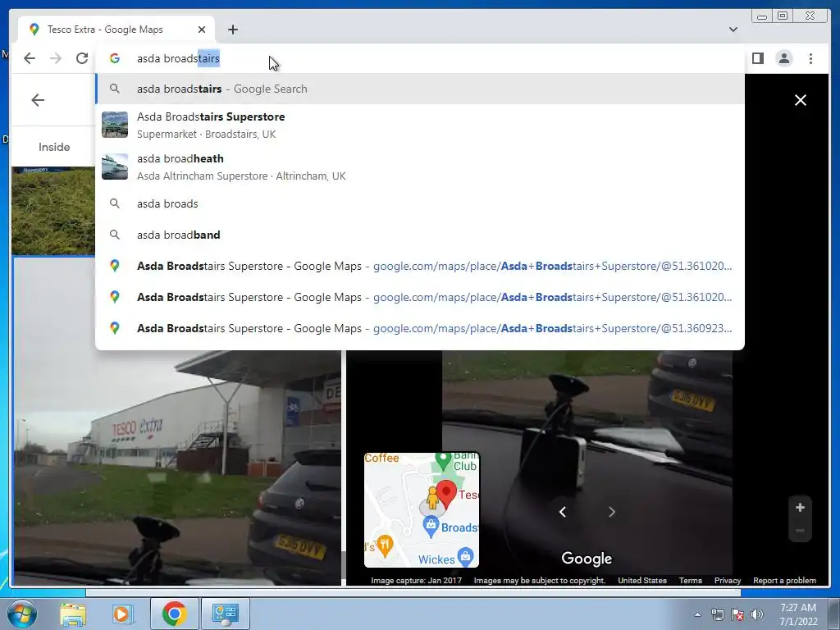
Task: Expand the tab search dropdown arrow
Action: [x=733, y=30]
